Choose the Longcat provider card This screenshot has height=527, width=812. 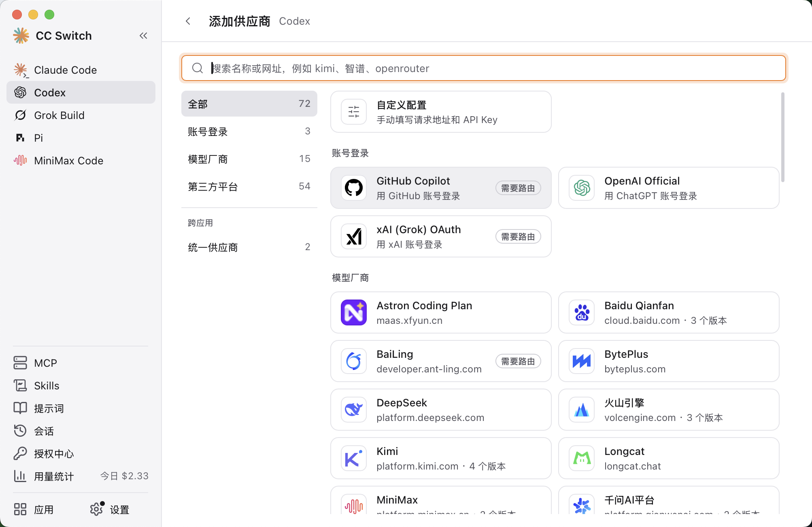[669, 458]
